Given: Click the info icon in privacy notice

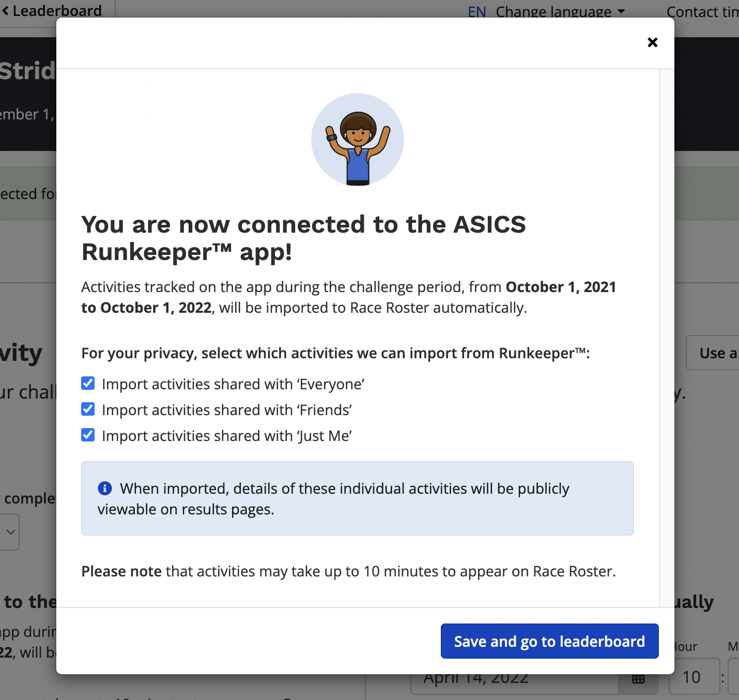Looking at the screenshot, I should (105, 488).
